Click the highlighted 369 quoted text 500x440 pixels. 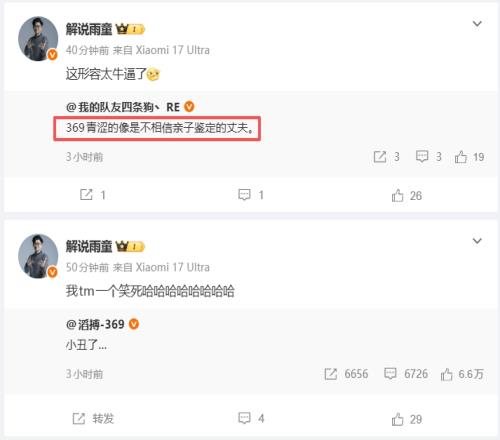tap(159, 128)
